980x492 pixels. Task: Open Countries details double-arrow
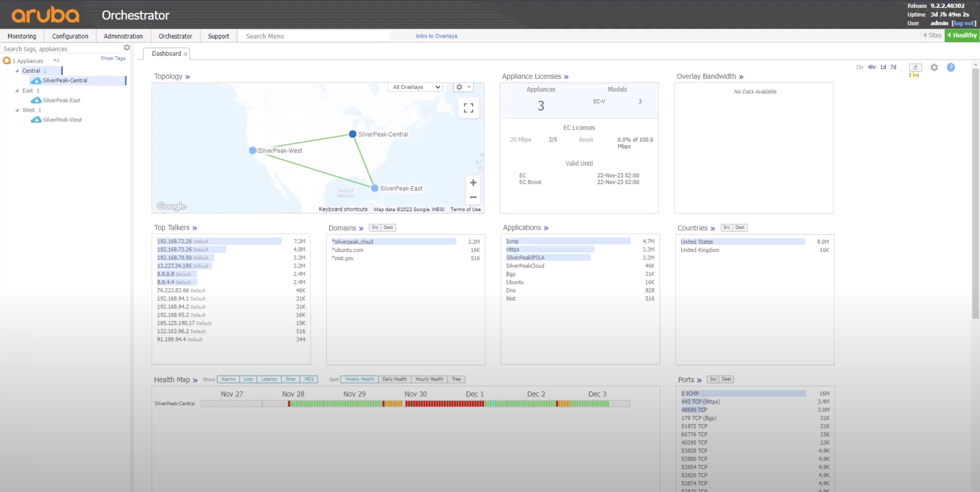[x=713, y=229]
